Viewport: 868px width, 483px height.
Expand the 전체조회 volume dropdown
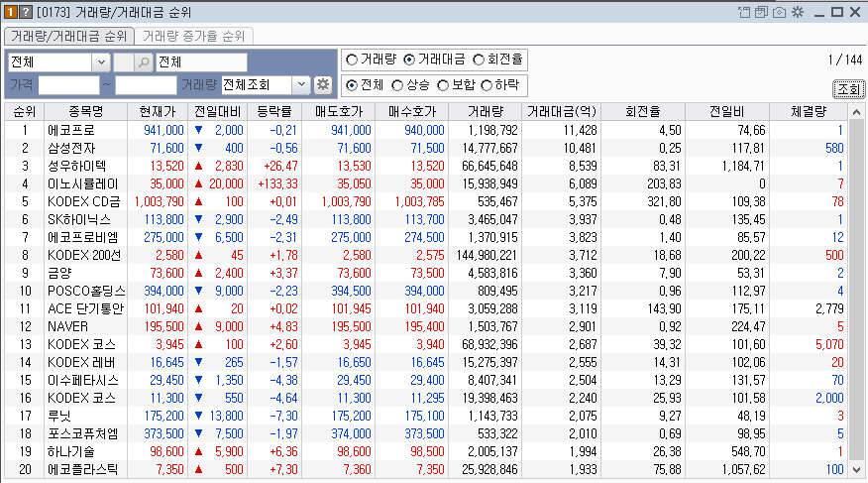[301, 84]
